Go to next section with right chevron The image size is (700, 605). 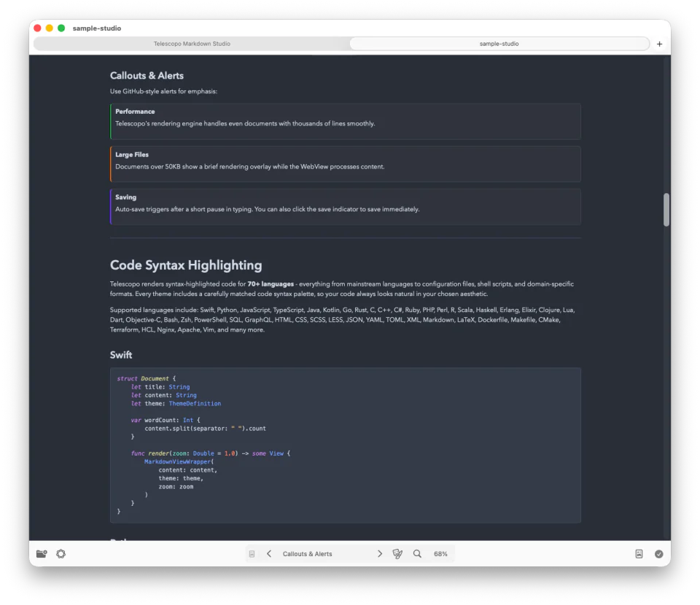pyautogui.click(x=379, y=554)
